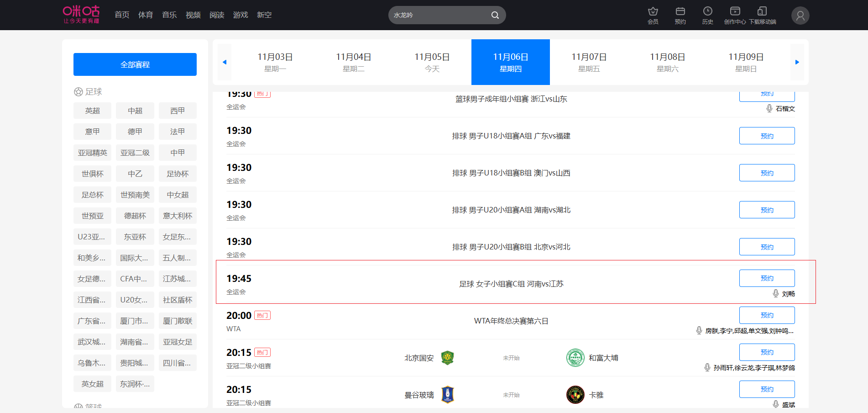Click the 热门 tag on WTA match
The image size is (868, 413).
(262, 315)
